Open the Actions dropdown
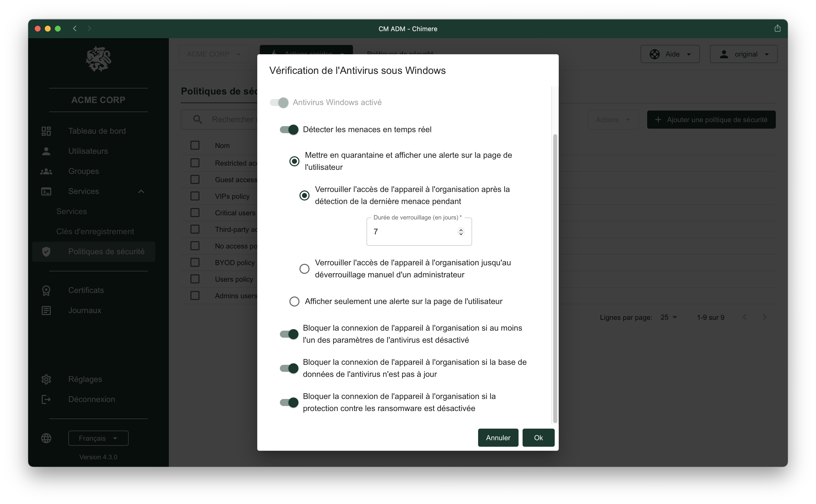Image resolution: width=816 pixels, height=504 pixels. 613,120
